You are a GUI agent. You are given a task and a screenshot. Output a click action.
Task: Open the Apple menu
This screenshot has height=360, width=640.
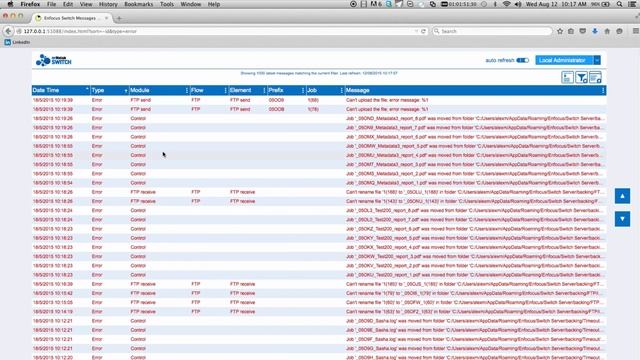(10, 4)
